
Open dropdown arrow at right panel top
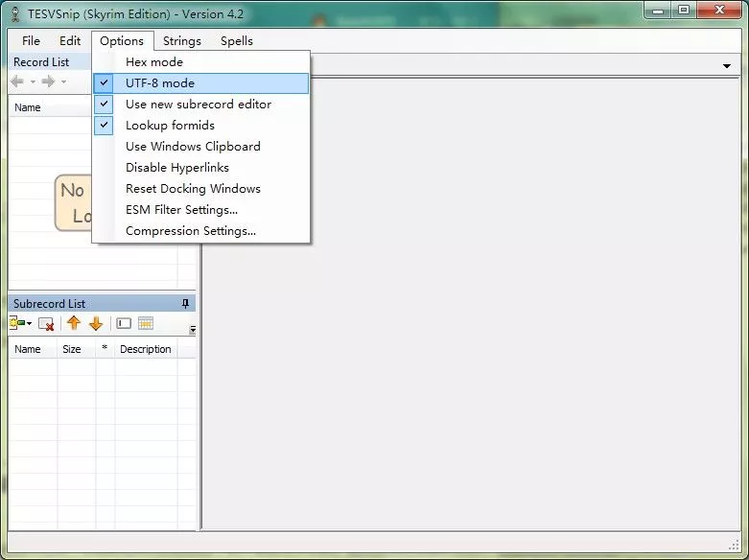(727, 66)
